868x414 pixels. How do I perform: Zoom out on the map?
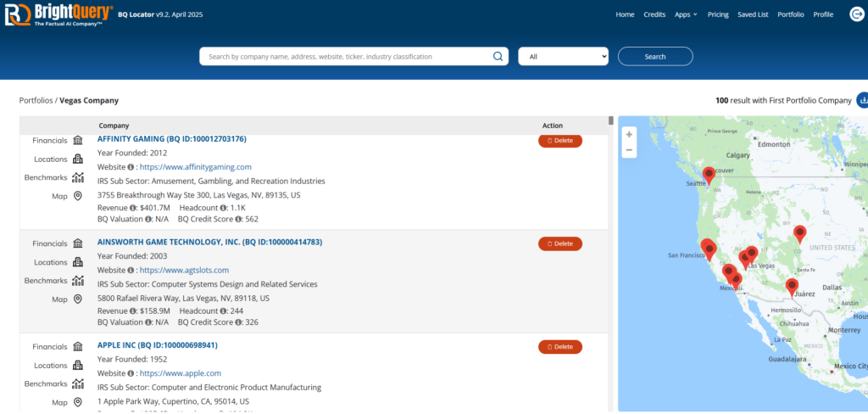pos(629,150)
